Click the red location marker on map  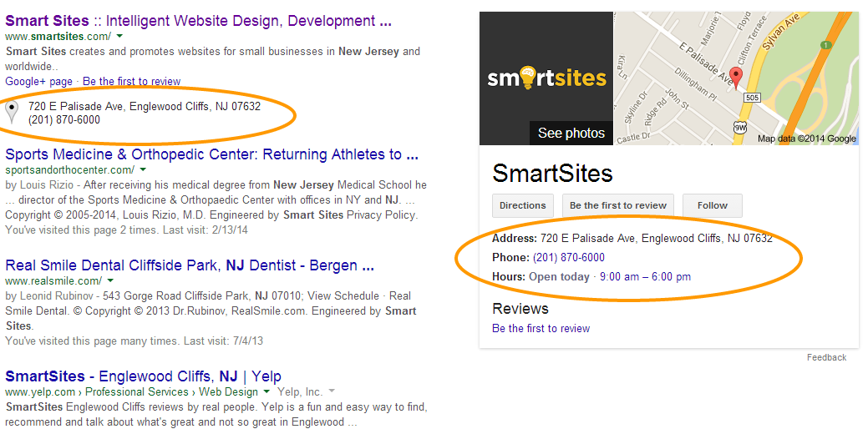pyautogui.click(x=736, y=78)
